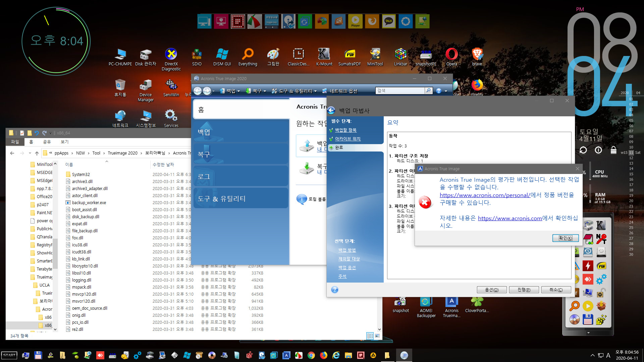644x362 pixels.
Task: Click Explorer back navigation arrow
Action: coord(12,153)
